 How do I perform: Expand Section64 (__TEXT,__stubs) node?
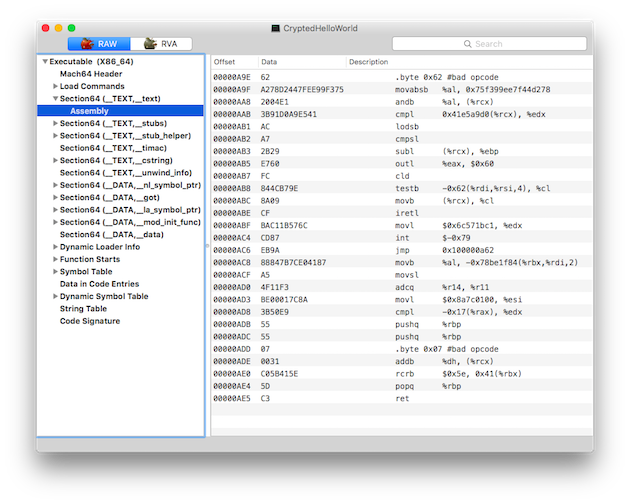click(x=55, y=123)
